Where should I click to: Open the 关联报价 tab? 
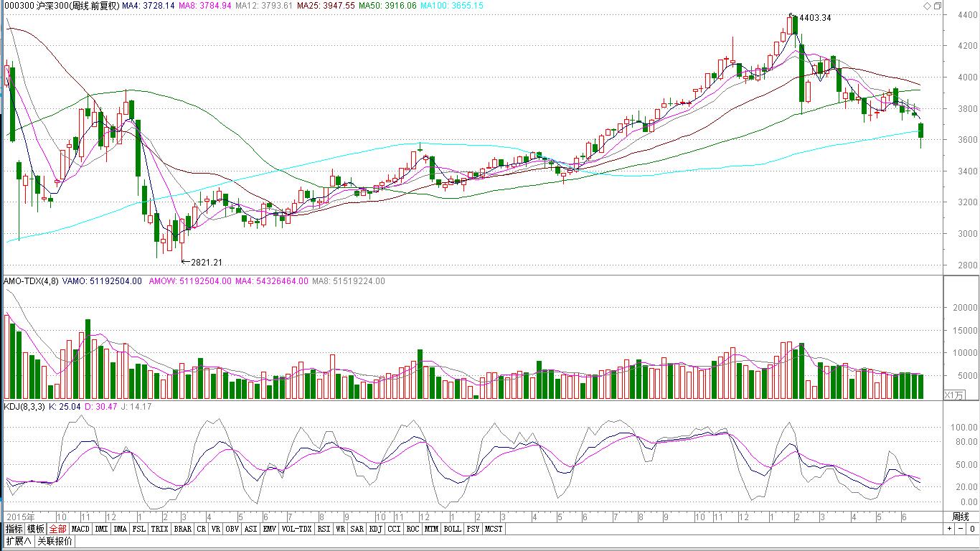coord(55,541)
